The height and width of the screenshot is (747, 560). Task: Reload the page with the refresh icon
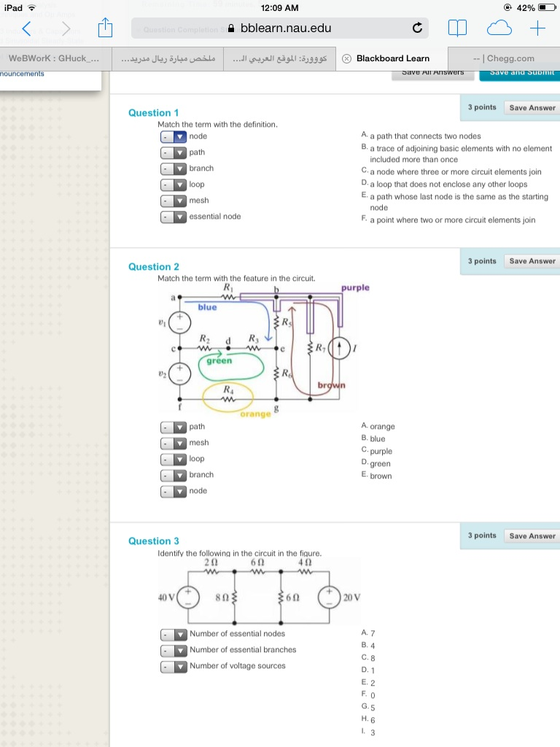(x=417, y=28)
